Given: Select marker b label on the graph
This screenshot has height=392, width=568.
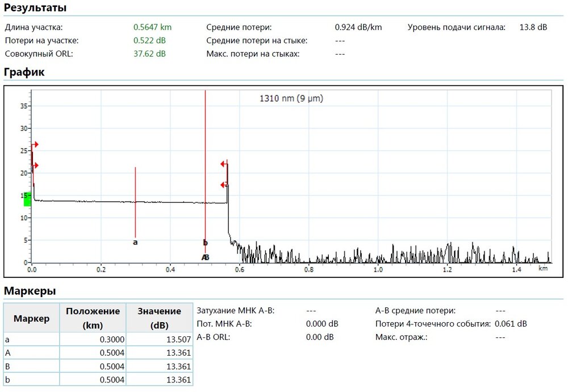Looking at the screenshot, I should pos(206,243).
